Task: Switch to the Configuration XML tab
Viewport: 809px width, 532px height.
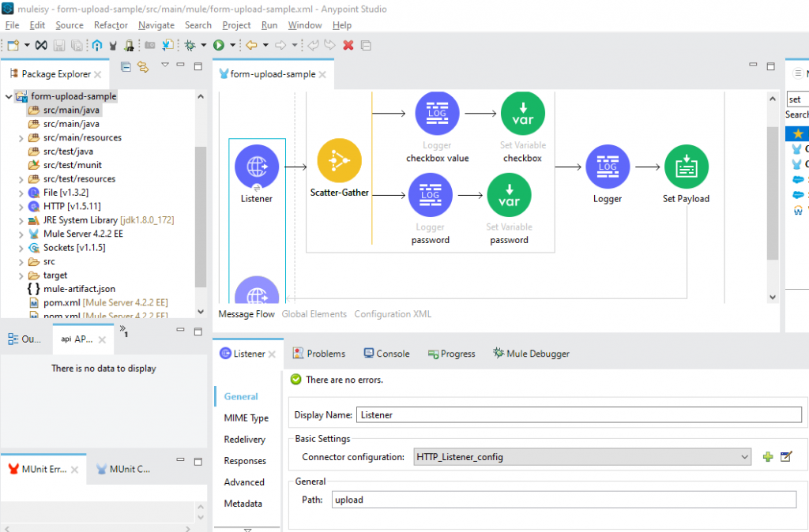Action: [393, 313]
